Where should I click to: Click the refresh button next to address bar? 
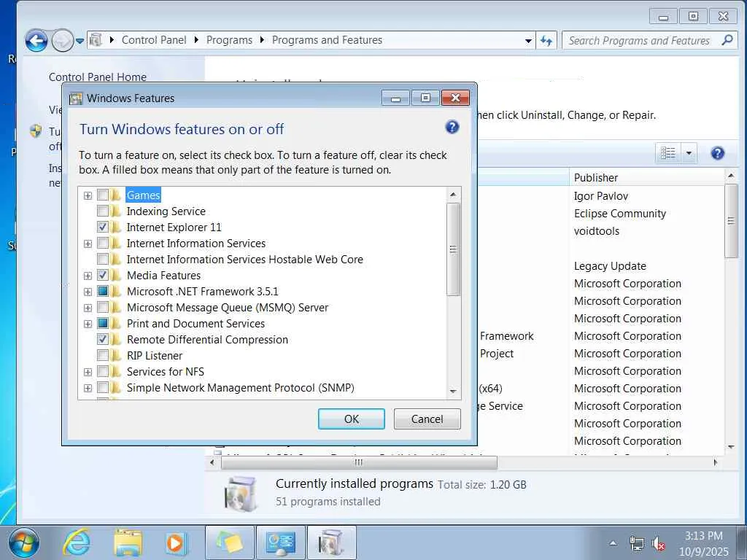coord(546,41)
